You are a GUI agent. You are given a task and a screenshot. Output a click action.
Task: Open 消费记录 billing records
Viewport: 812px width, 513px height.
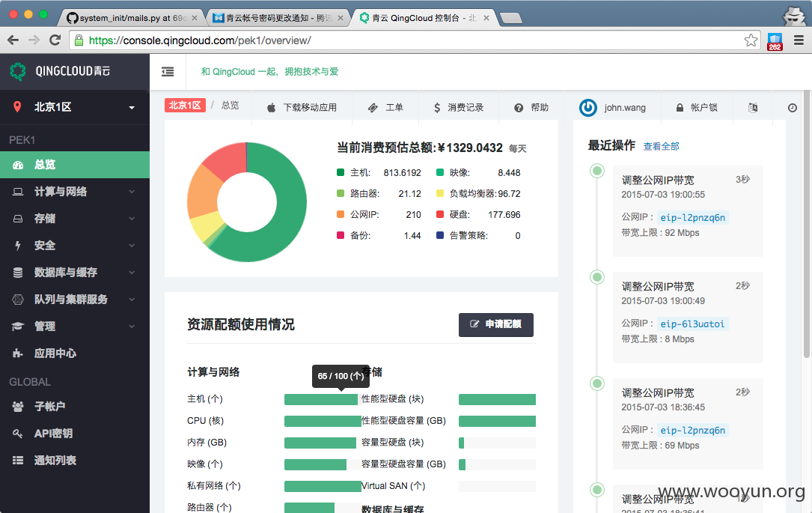click(x=458, y=107)
